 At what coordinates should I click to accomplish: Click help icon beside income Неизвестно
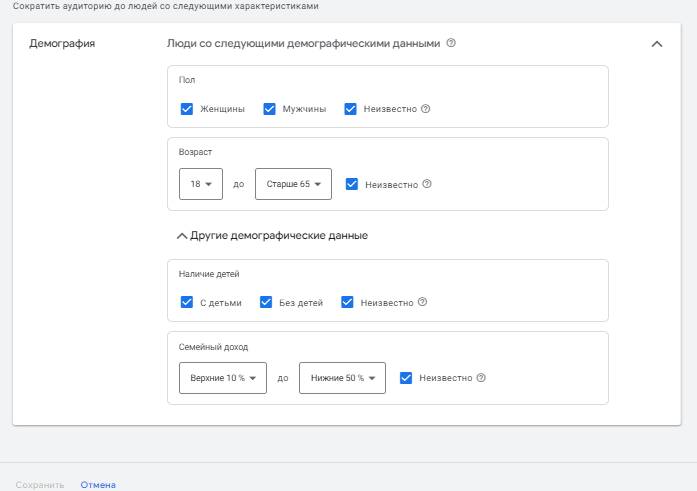pos(481,378)
